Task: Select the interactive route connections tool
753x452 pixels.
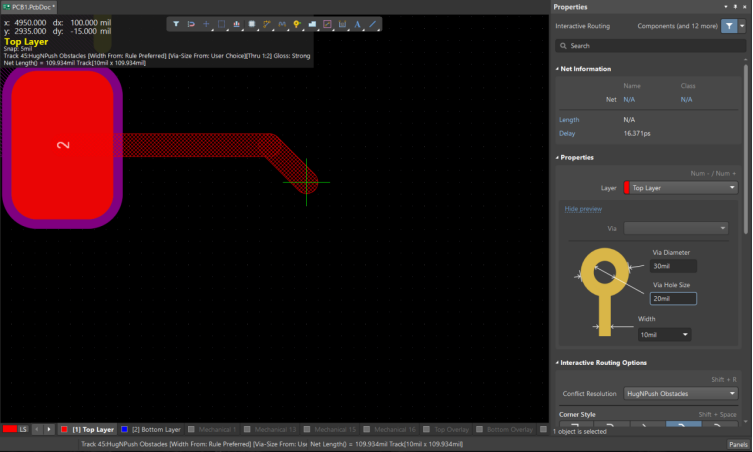Action: (267, 24)
